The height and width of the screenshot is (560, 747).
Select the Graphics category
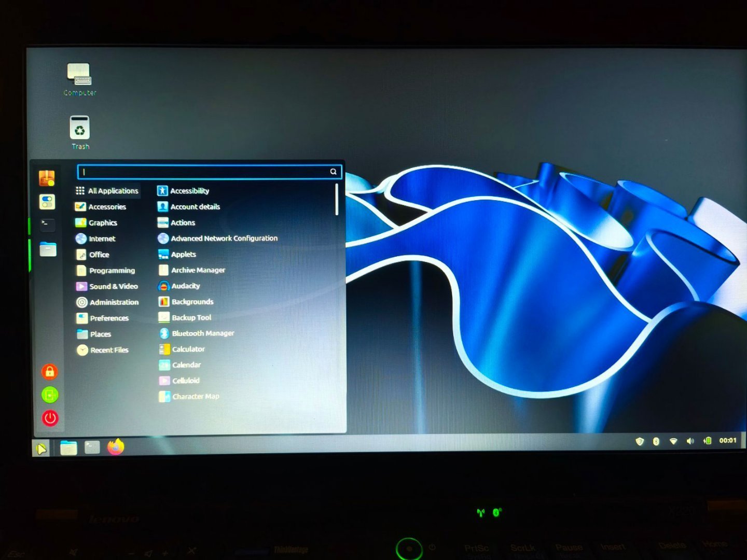(96, 223)
